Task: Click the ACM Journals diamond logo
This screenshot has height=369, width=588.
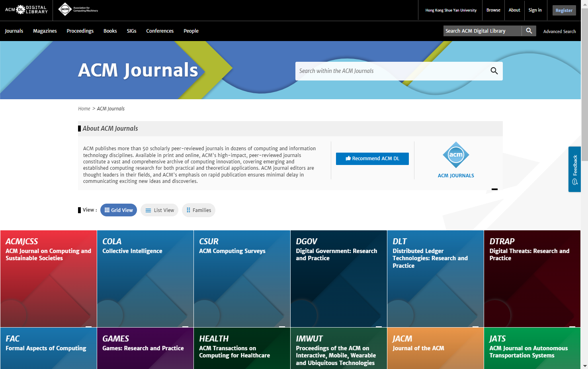Action: click(x=456, y=155)
